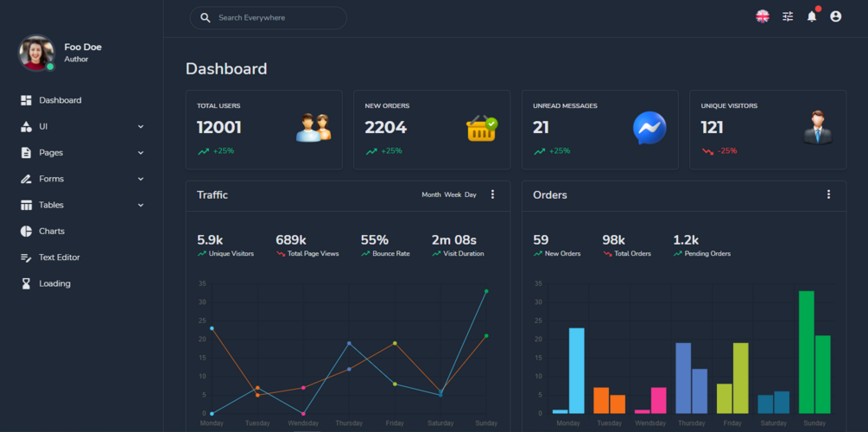Click the Search Everywhere input field

tap(269, 18)
